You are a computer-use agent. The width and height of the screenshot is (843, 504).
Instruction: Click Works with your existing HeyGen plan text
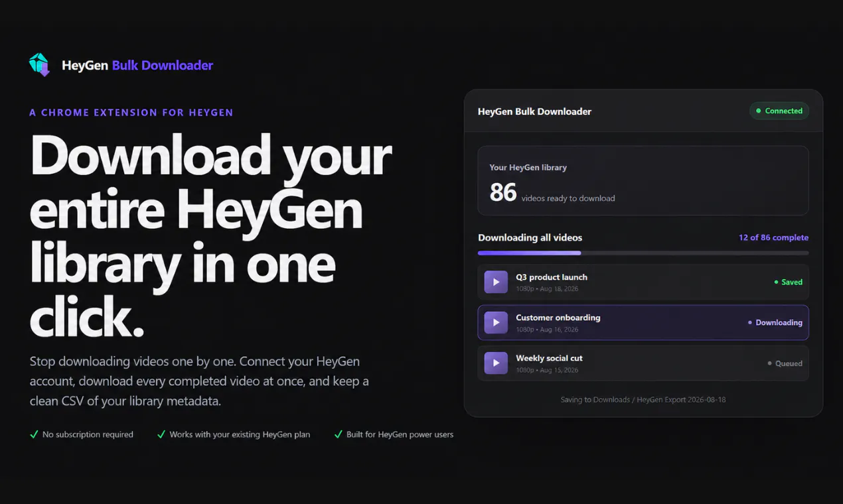[240, 434]
